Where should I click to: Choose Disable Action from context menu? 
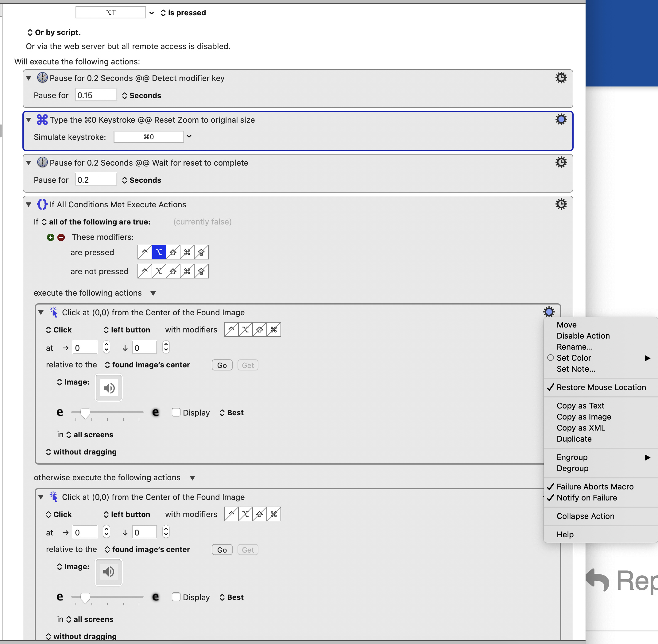[583, 336]
